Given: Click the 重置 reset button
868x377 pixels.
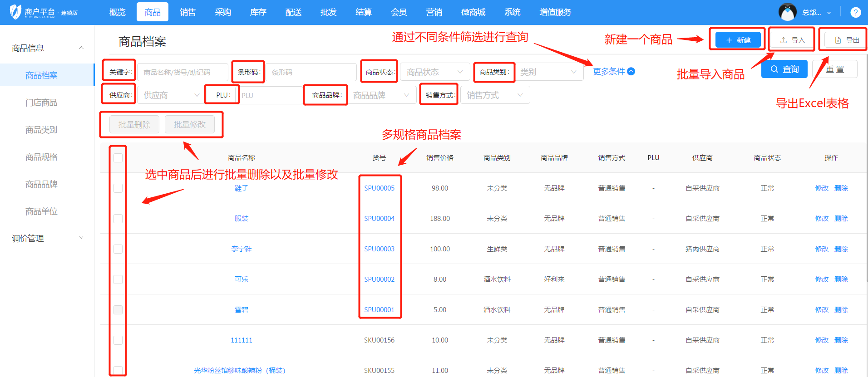Looking at the screenshot, I should click(834, 69).
